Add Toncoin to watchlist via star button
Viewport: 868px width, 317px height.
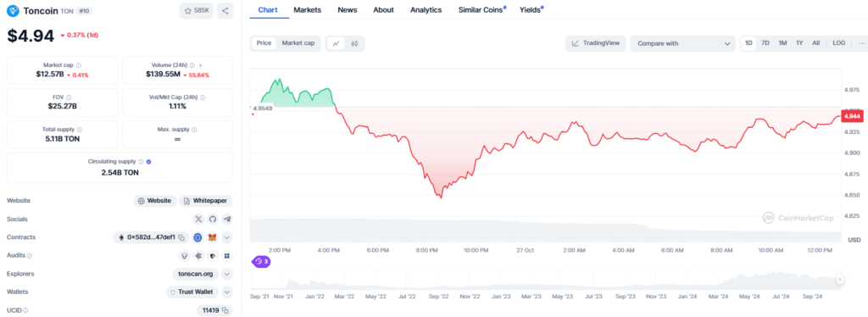pos(196,10)
